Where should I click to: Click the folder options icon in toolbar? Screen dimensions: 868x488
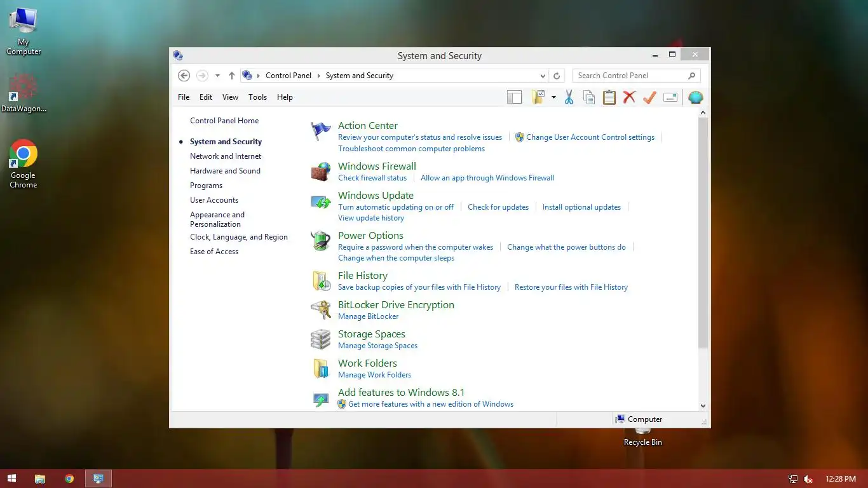(538, 97)
